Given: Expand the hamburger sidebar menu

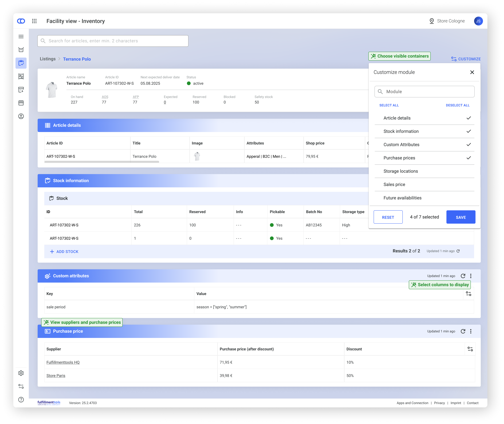Looking at the screenshot, I should [x=21, y=37].
